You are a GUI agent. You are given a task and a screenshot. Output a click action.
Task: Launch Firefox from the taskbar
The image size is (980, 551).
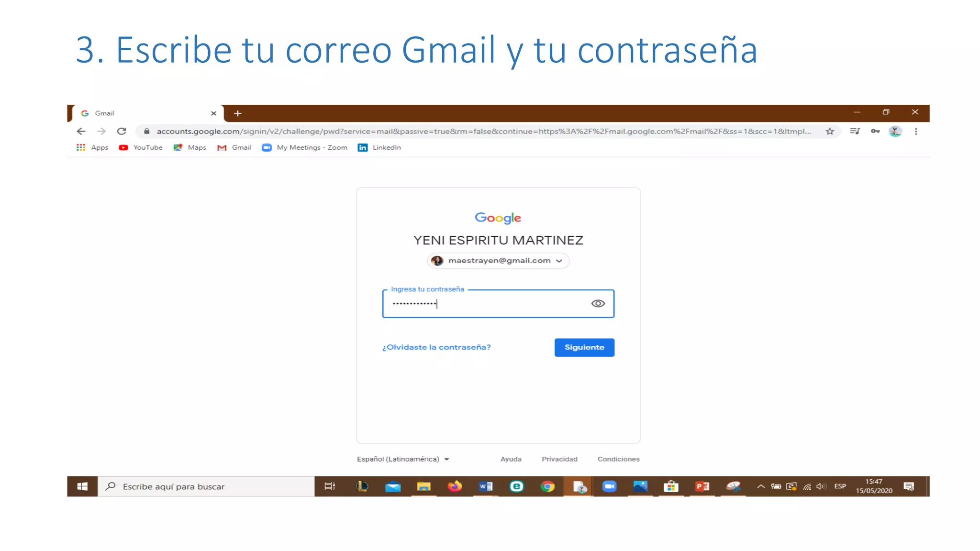(x=455, y=486)
